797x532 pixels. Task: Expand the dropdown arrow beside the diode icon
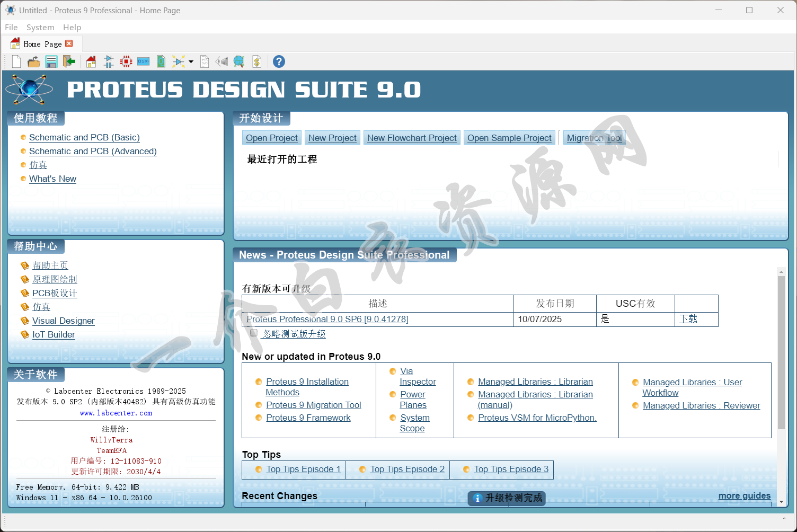pos(191,62)
